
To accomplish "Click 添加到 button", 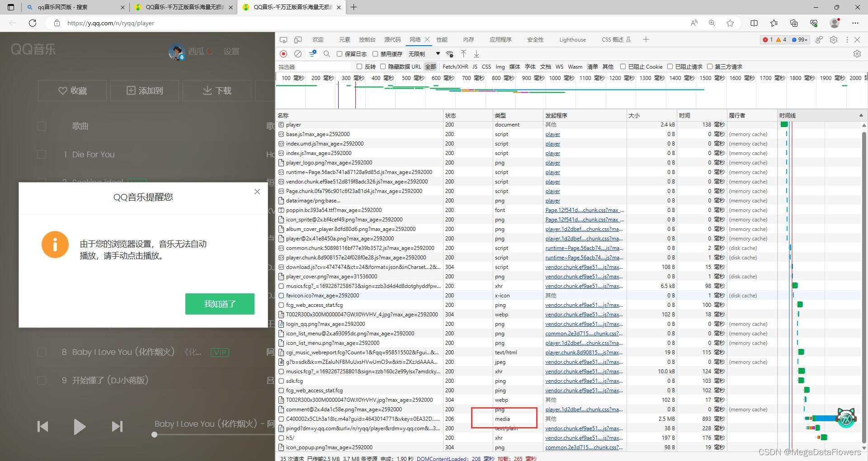I will pos(145,91).
